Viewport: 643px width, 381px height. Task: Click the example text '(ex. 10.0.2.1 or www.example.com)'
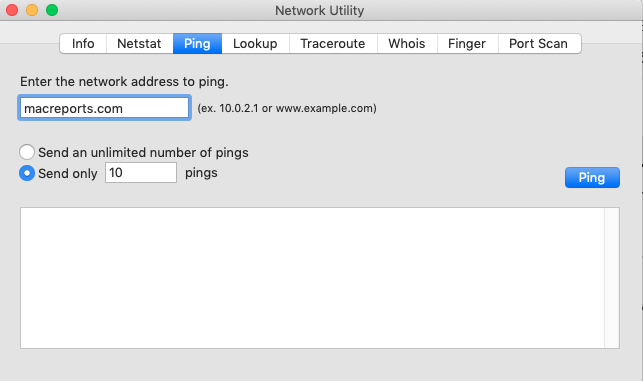[x=287, y=108]
